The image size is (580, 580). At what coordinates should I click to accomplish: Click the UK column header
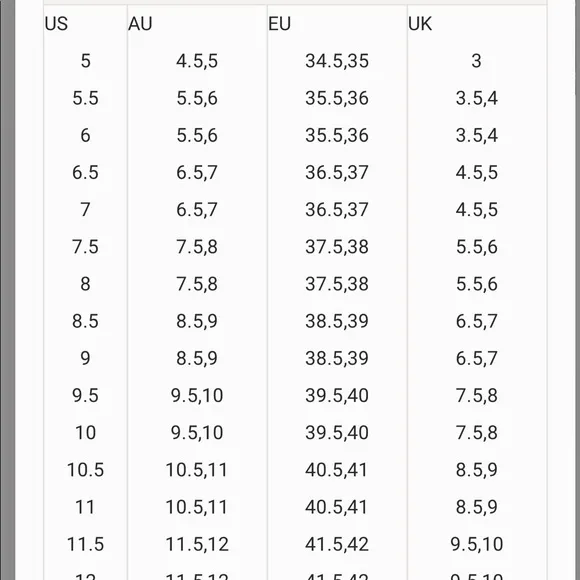[420, 24]
